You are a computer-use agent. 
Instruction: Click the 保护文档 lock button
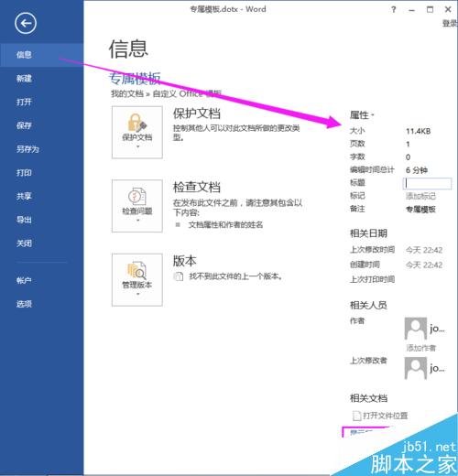tap(137, 132)
